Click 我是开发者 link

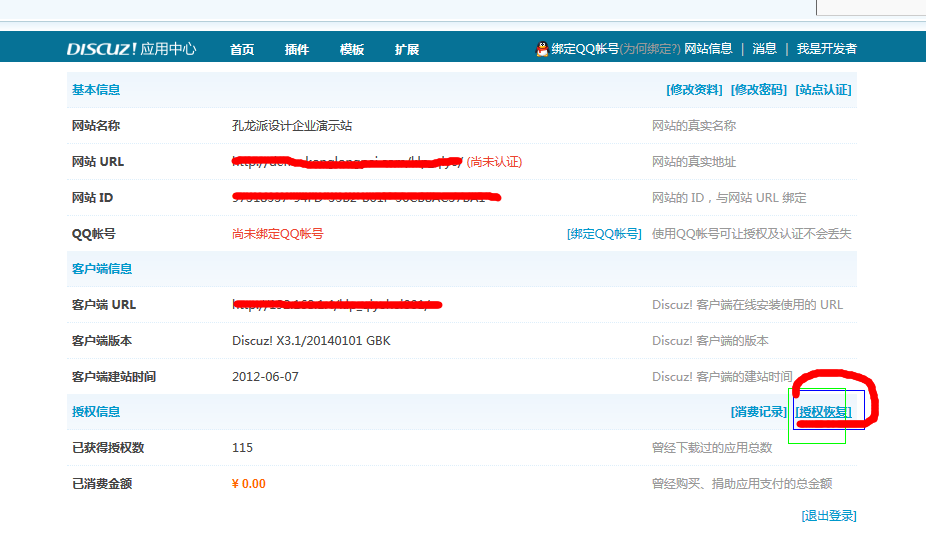pyautogui.click(x=827, y=48)
